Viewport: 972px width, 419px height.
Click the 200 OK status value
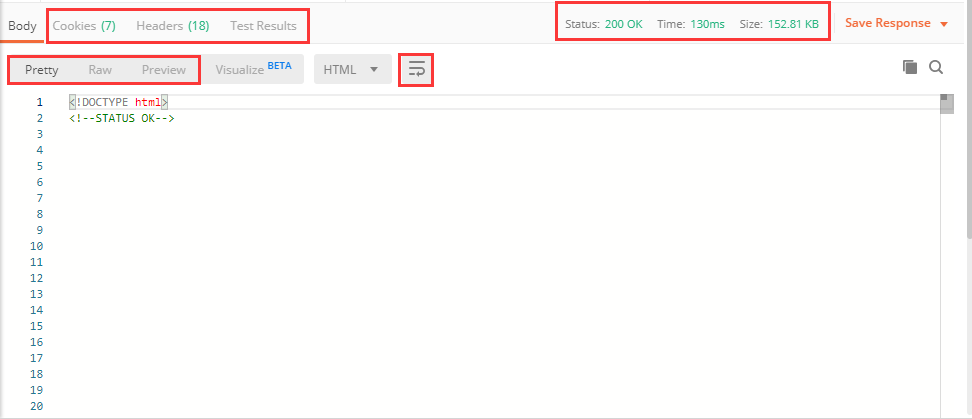click(624, 24)
